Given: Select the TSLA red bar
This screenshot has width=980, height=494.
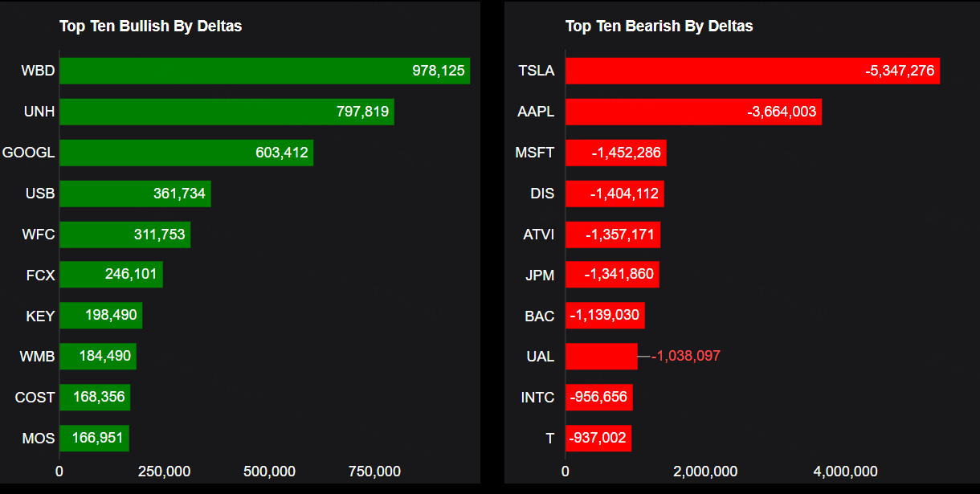Looking at the screenshot, I should click(752, 71).
